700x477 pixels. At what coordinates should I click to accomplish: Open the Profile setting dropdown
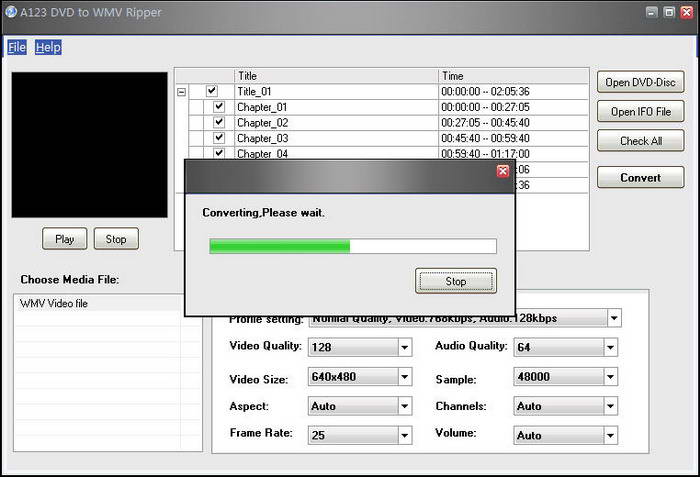click(614, 318)
